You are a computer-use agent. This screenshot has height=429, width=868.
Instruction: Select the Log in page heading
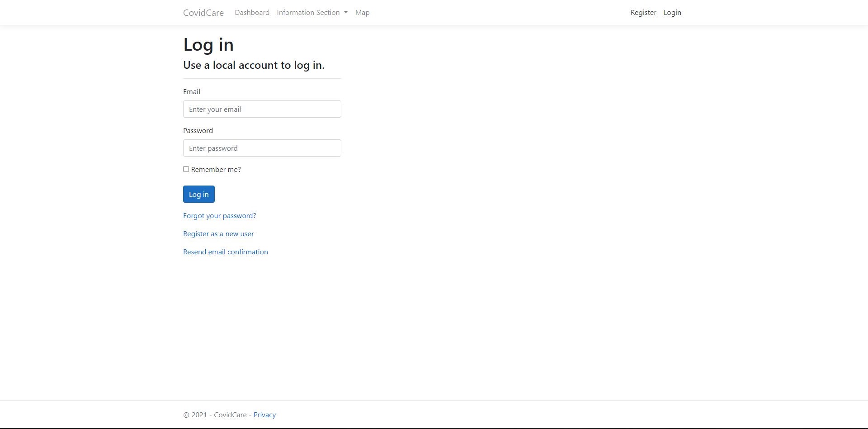(208, 45)
